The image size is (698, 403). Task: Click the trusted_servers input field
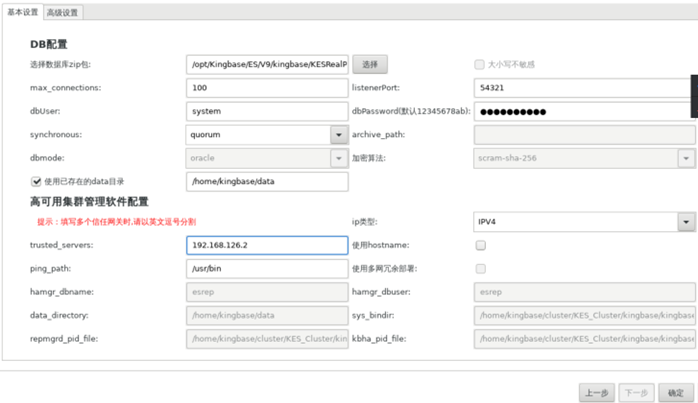[266, 245]
